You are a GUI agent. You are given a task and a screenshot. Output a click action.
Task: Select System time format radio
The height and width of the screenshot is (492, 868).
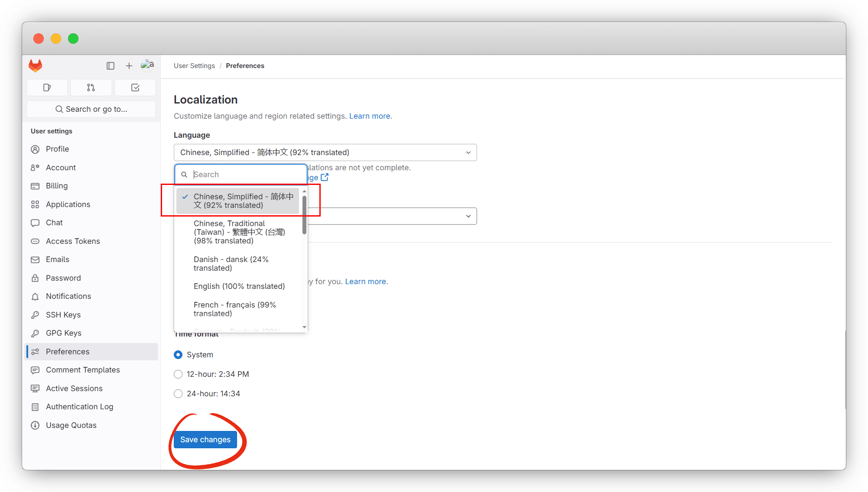[178, 355]
